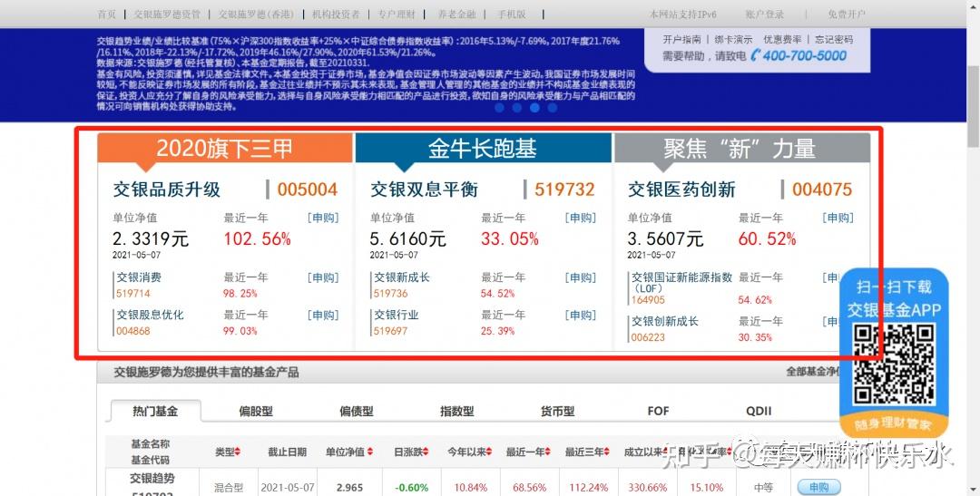Sort table by 今年以来 column arrows
The height and width of the screenshot is (496, 980).
[x=489, y=452]
